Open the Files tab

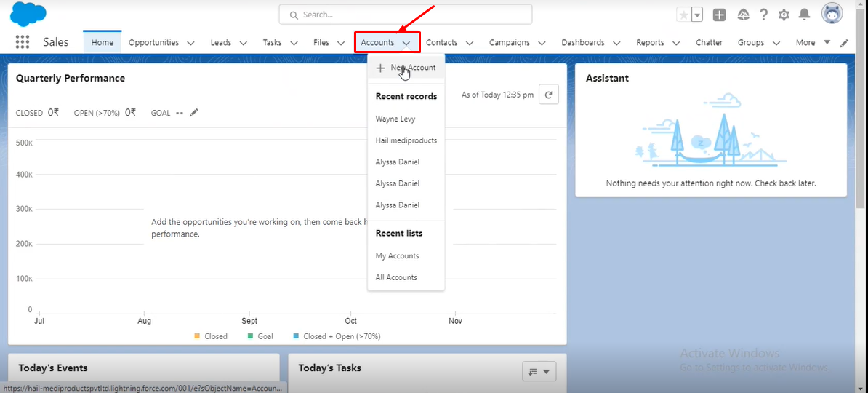(x=321, y=42)
